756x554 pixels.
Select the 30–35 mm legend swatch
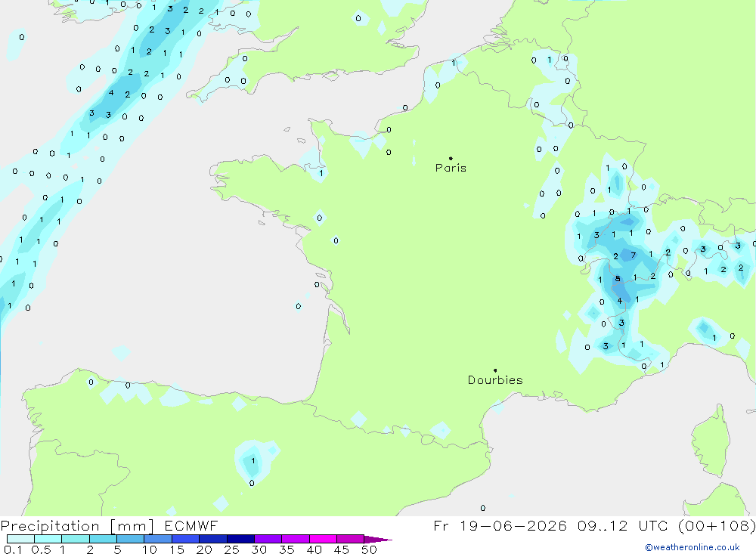(x=268, y=539)
